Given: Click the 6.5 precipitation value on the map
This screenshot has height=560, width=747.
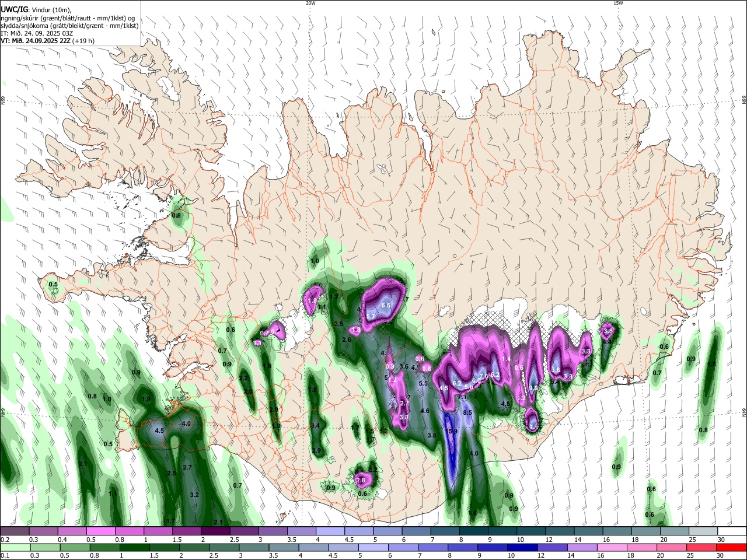Looking at the screenshot, I should coord(386,305).
